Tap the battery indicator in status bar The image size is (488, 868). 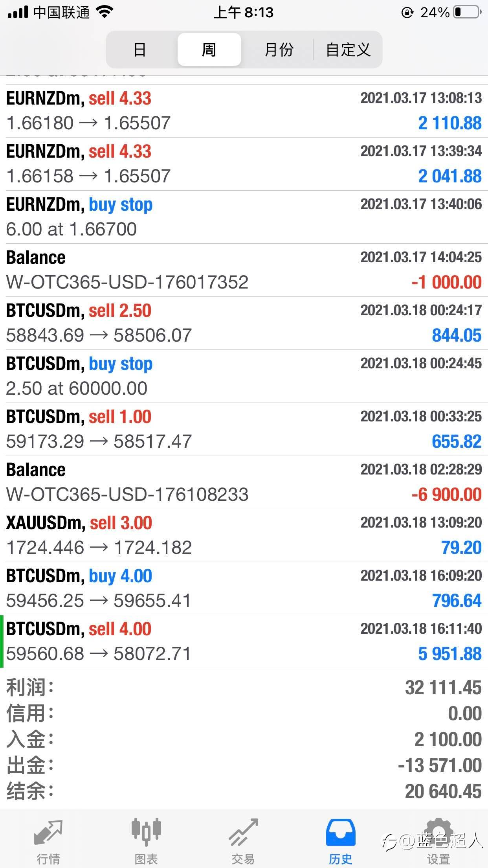coord(467,13)
